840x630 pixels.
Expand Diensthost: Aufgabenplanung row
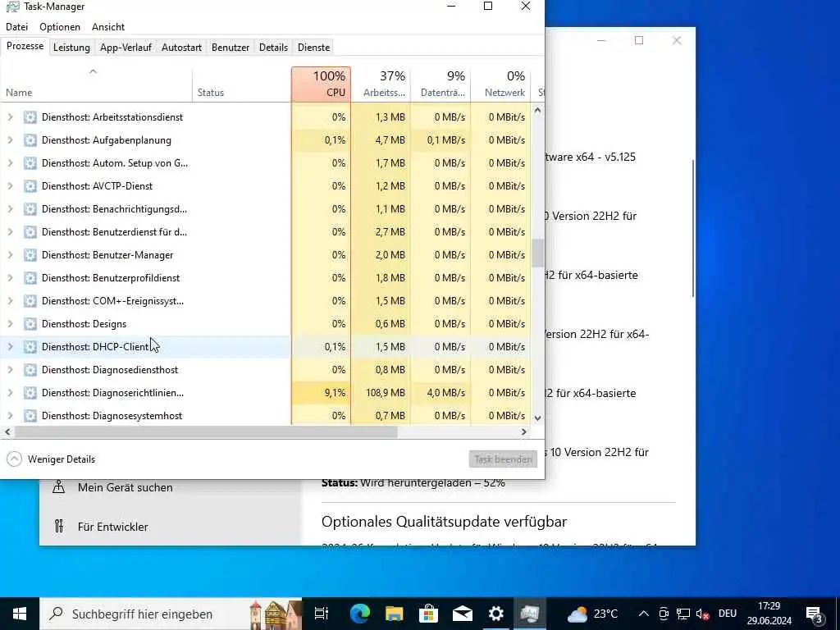[10, 140]
